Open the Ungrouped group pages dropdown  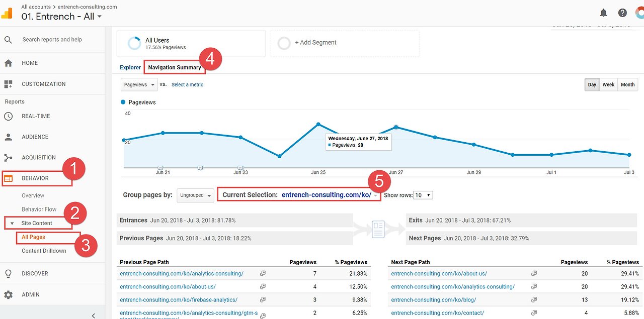195,195
